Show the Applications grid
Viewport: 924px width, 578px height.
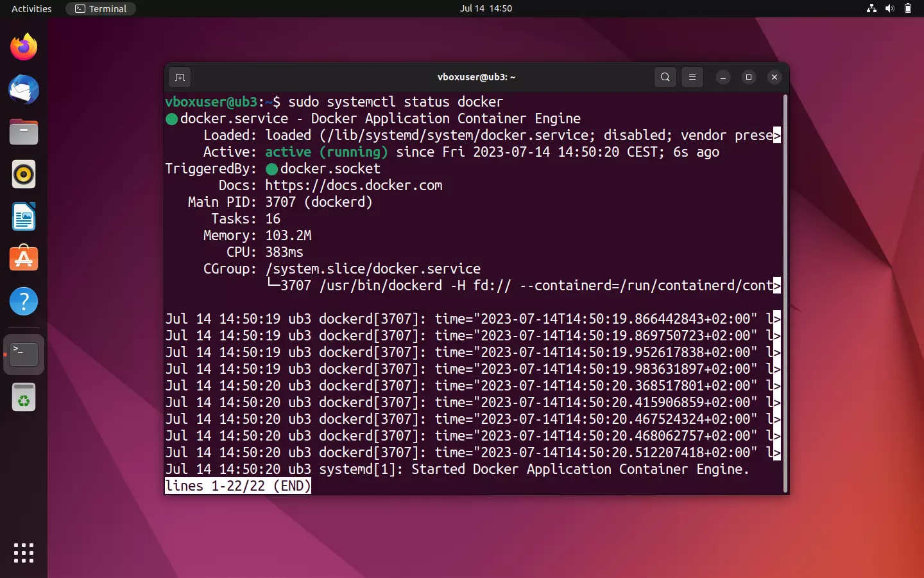click(x=23, y=553)
